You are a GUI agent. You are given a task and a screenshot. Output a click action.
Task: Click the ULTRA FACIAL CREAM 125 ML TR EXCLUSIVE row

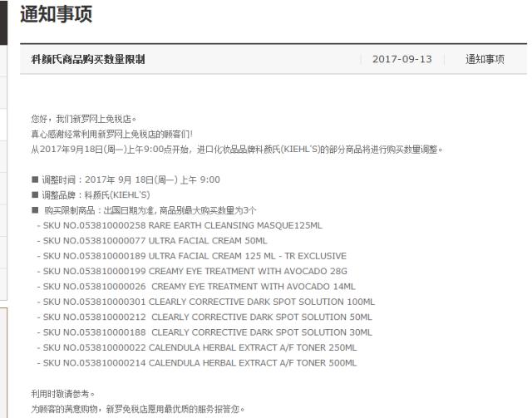(x=192, y=256)
